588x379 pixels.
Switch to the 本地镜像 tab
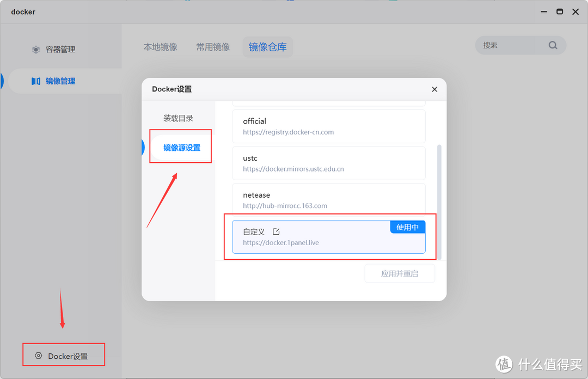pos(161,47)
